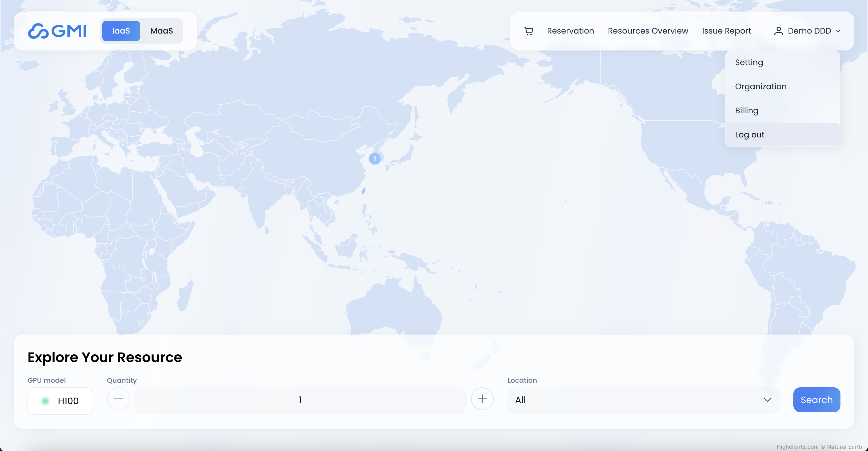Viewport: 868px width, 451px height.
Task: Click the map cluster marker labeled 1
Action: pyautogui.click(x=374, y=159)
